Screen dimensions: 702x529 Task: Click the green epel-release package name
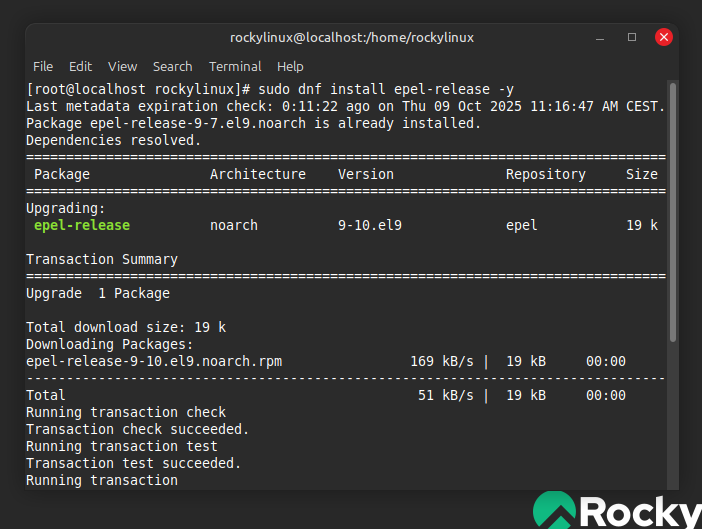[x=82, y=225]
